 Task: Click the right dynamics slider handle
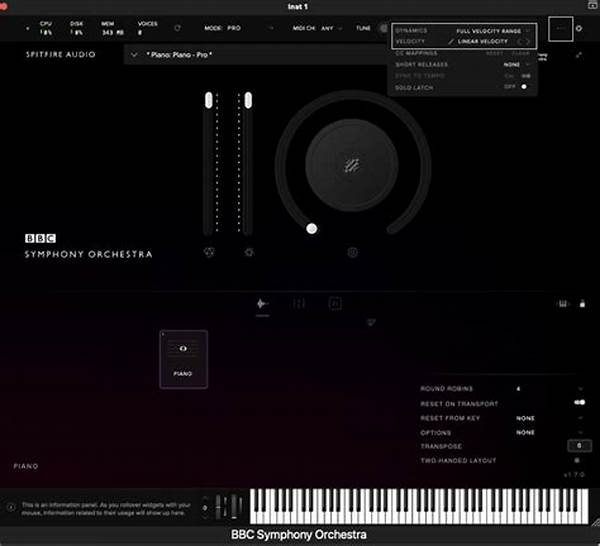(x=248, y=100)
